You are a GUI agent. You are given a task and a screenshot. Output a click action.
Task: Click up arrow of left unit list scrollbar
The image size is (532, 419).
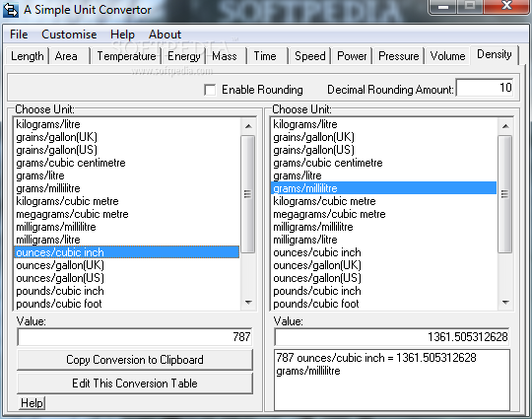(x=248, y=126)
